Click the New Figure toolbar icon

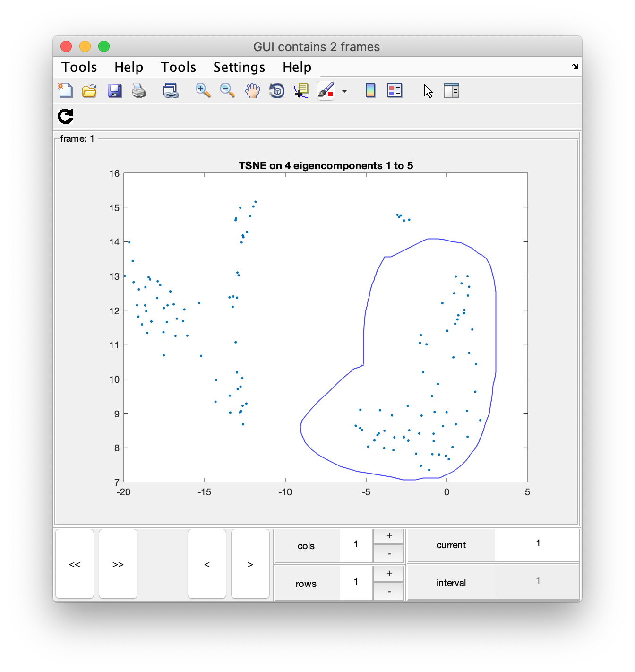pyautogui.click(x=65, y=90)
